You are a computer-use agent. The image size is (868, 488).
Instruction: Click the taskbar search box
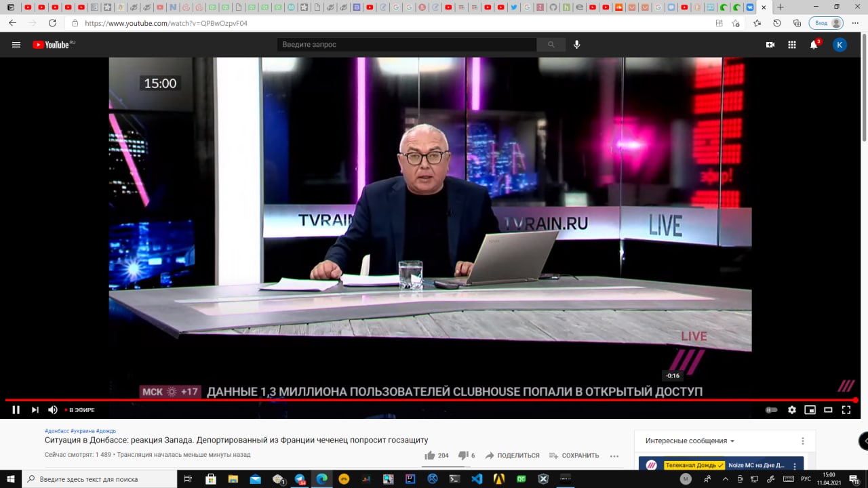click(x=99, y=479)
